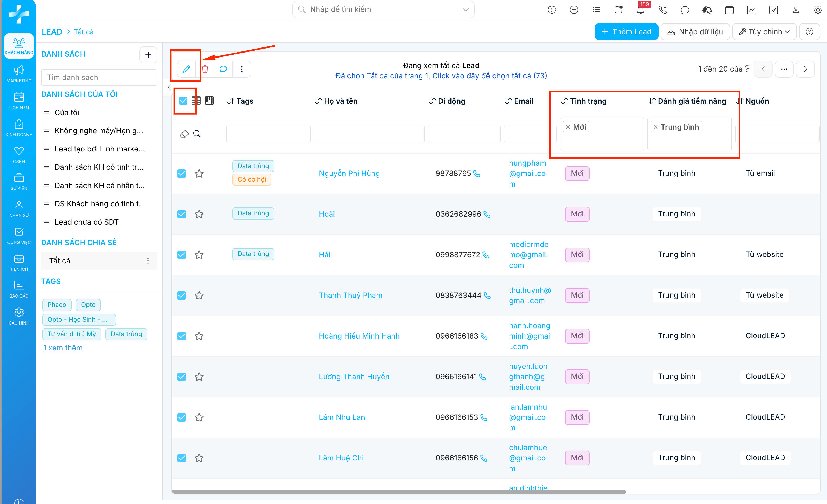Viewport: 827px width, 504px height.
Task: Toggle checkbox for Lâm Như Lan
Action: [182, 417]
